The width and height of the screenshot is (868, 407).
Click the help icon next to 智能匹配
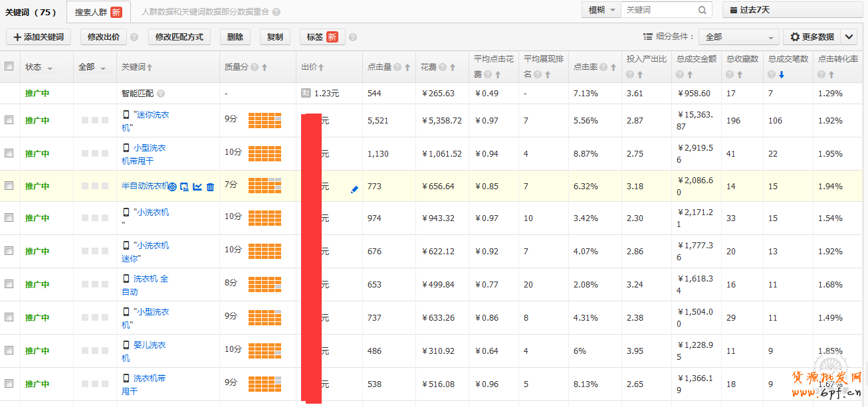[161, 94]
